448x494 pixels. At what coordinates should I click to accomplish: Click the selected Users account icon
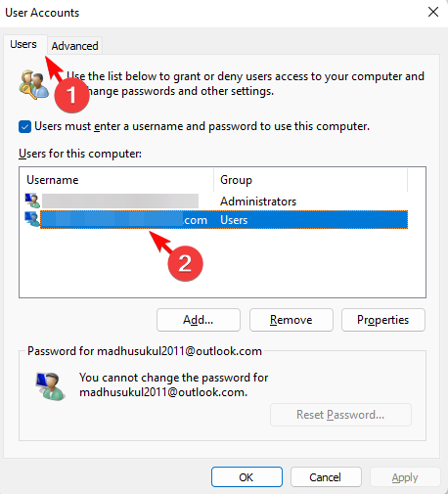click(x=32, y=219)
